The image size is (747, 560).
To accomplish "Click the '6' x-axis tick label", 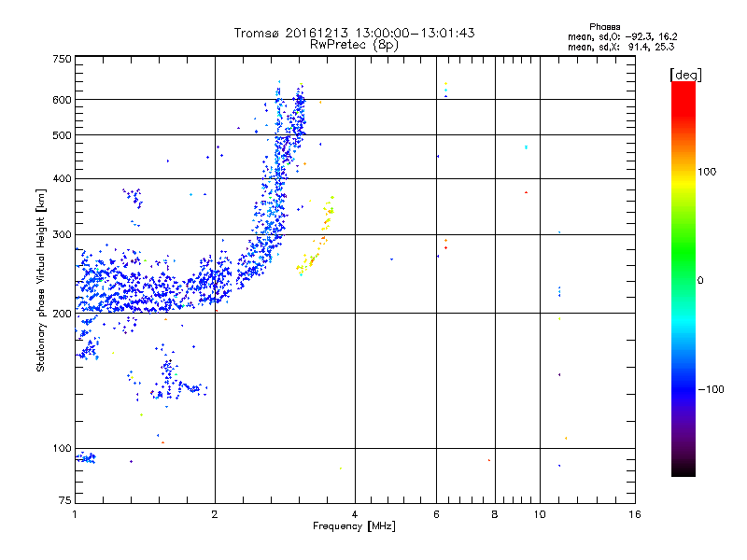I will 436,514.
